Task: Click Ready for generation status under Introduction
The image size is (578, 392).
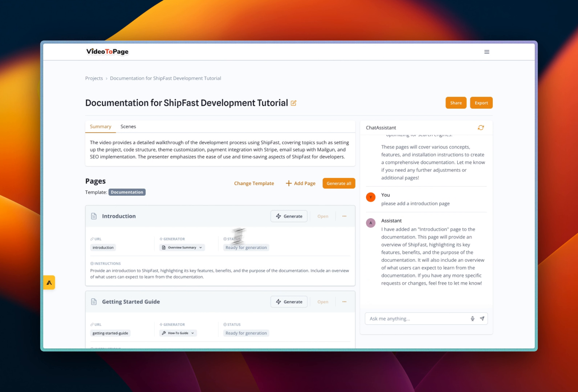Action: point(246,248)
